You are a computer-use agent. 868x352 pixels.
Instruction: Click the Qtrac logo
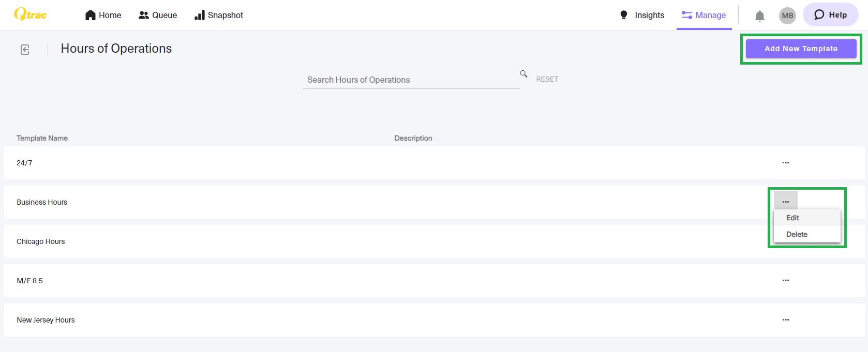pyautogui.click(x=31, y=14)
